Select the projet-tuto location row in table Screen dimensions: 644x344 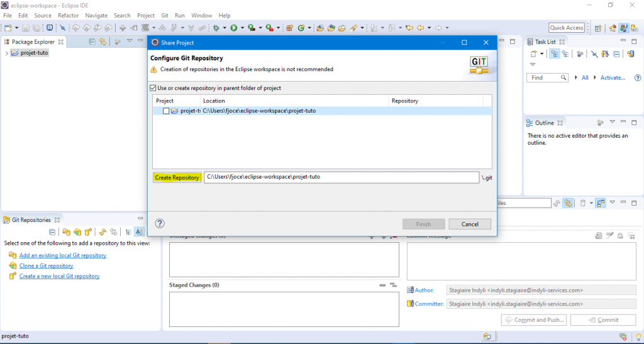pos(322,111)
